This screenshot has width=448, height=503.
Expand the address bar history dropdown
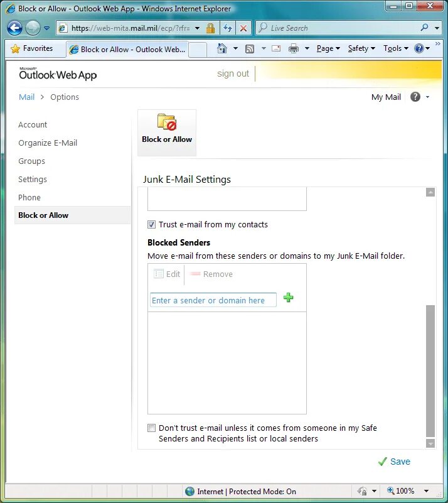click(x=198, y=28)
